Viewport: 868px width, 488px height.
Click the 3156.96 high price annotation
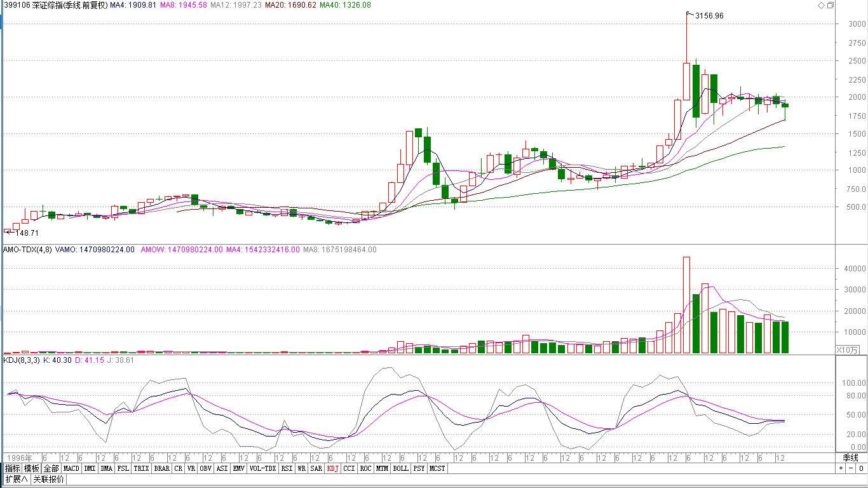pyautogui.click(x=709, y=15)
